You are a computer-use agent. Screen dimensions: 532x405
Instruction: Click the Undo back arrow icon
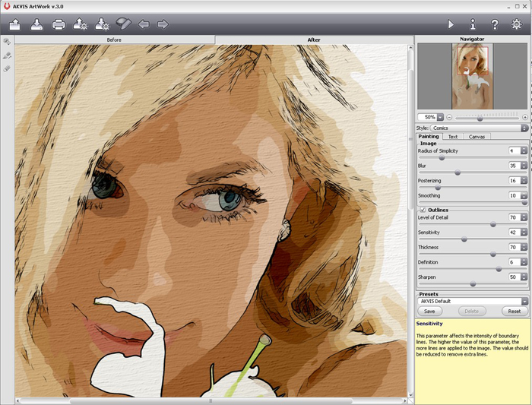coord(144,24)
